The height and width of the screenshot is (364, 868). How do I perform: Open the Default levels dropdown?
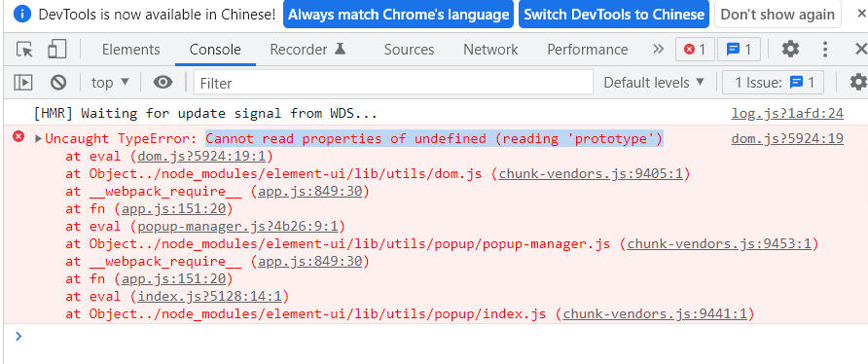(x=654, y=83)
